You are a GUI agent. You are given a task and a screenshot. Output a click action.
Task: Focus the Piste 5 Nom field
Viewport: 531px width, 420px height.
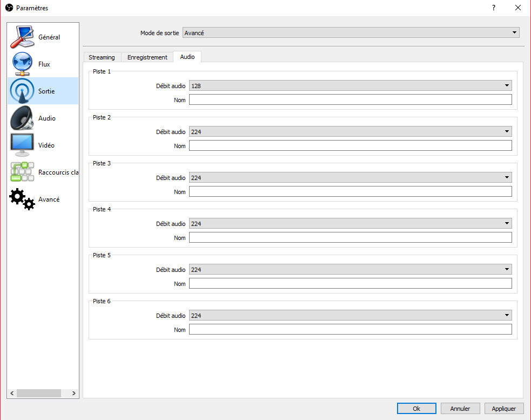tap(350, 283)
